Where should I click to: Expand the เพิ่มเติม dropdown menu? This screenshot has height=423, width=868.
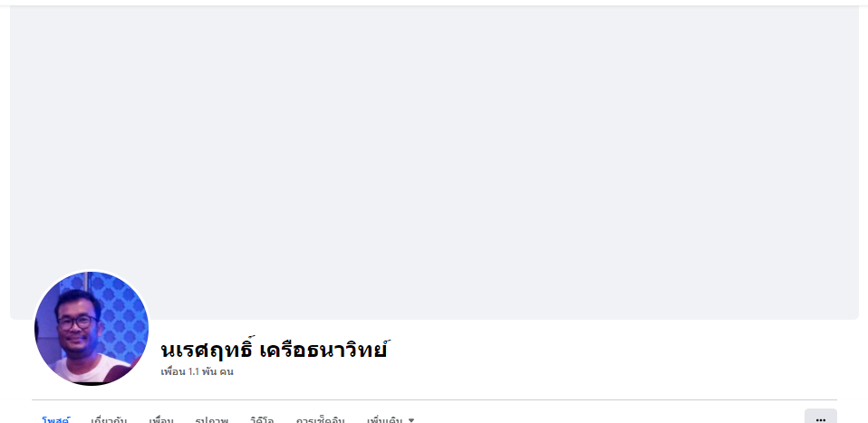391,419
